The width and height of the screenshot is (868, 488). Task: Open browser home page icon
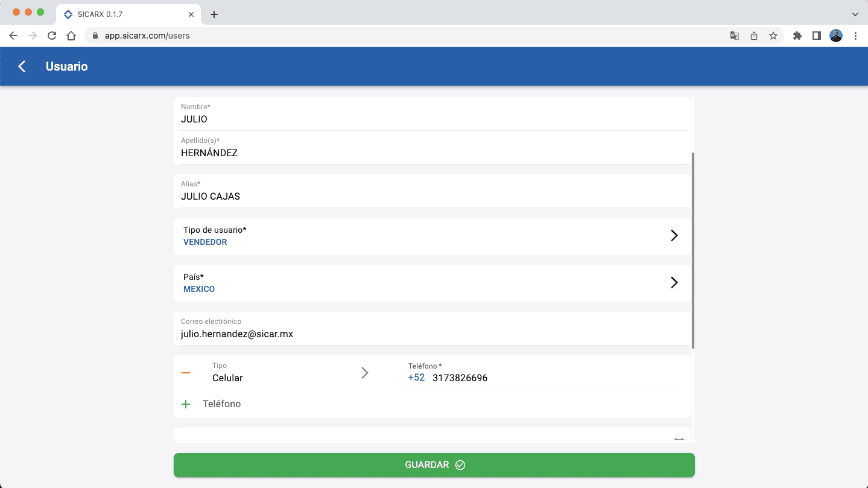71,36
